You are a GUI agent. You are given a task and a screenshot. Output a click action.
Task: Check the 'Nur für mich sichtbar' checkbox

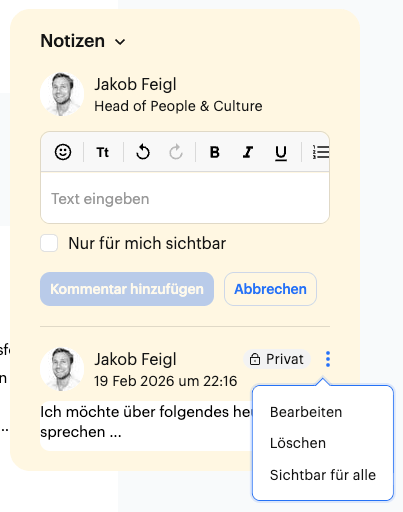(49, 243)
